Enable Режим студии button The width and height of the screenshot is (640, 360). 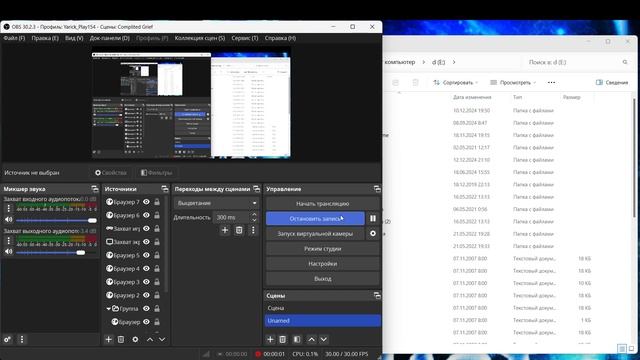coord(322,249)
